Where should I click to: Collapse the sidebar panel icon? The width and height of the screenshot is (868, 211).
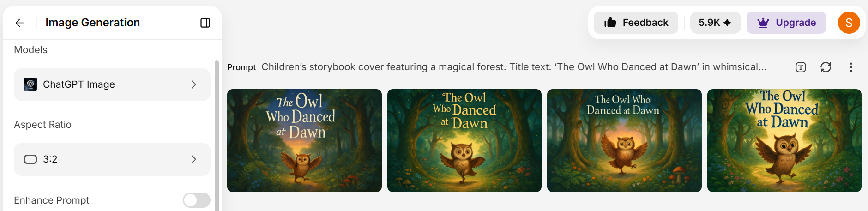[205, 23]
